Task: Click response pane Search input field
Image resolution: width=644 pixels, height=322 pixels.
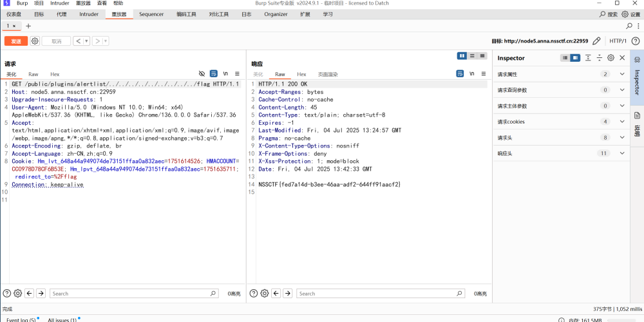Action: pos(381,294)
